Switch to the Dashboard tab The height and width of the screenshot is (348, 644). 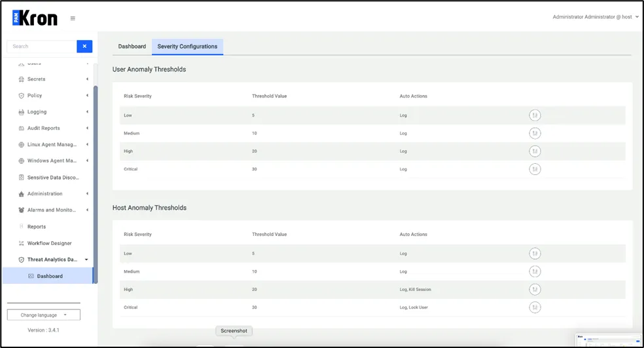click(132, 47)
